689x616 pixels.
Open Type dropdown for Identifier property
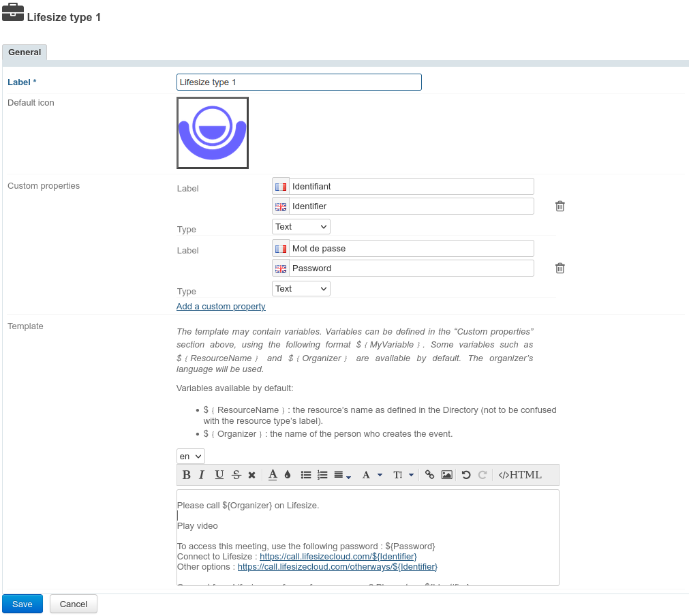click(301, 226)
